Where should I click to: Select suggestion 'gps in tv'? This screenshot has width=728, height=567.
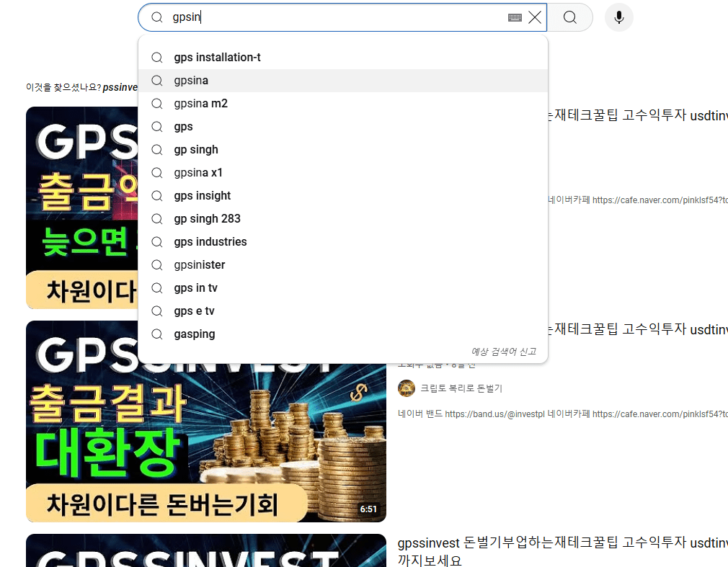(x=343, y=288)
